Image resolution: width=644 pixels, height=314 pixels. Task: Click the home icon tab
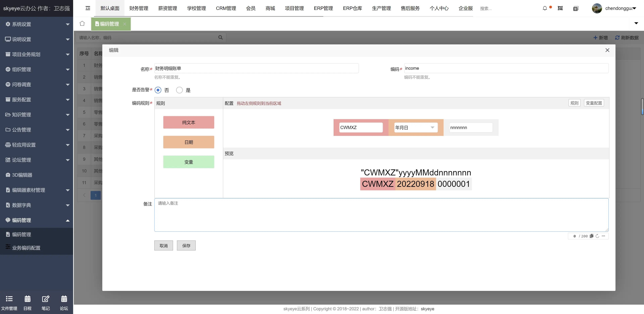tap(82, 23)
